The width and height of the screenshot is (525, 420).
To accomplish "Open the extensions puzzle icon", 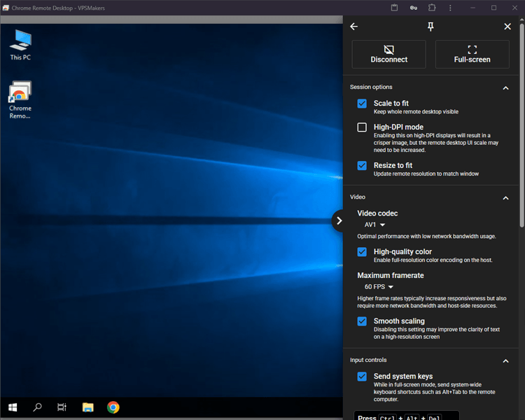I will [x=432, y=8].
